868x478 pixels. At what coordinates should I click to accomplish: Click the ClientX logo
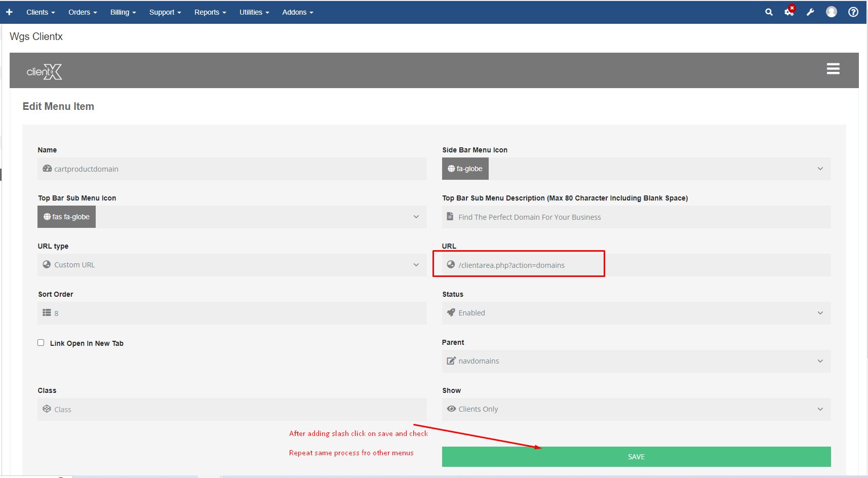[x=45, y=72]
